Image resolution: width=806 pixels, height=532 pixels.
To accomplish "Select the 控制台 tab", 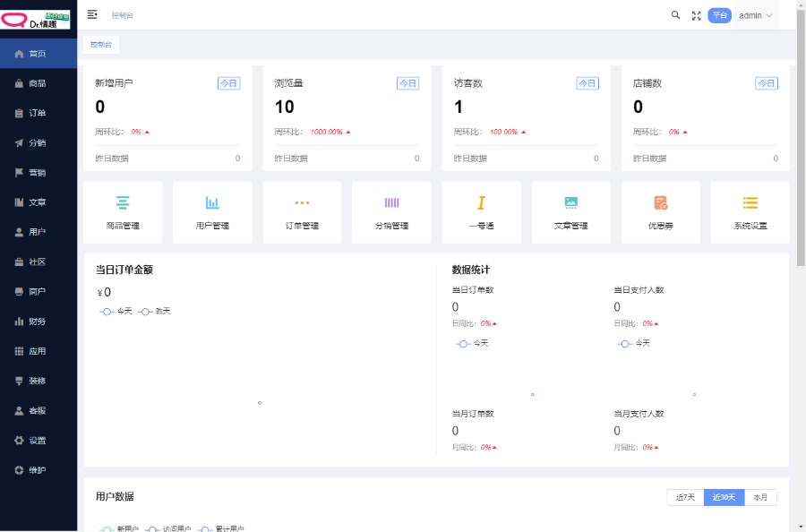I will [x=100, y=45].
